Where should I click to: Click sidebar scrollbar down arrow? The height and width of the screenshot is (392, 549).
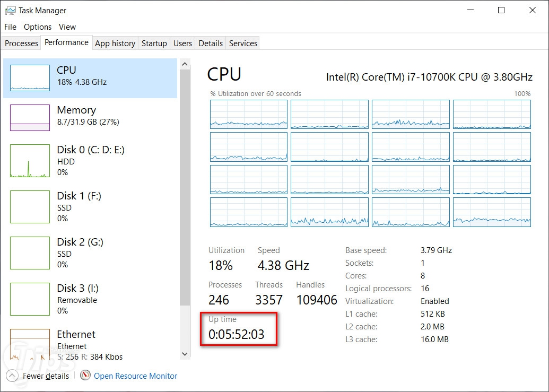click(185, 354)
